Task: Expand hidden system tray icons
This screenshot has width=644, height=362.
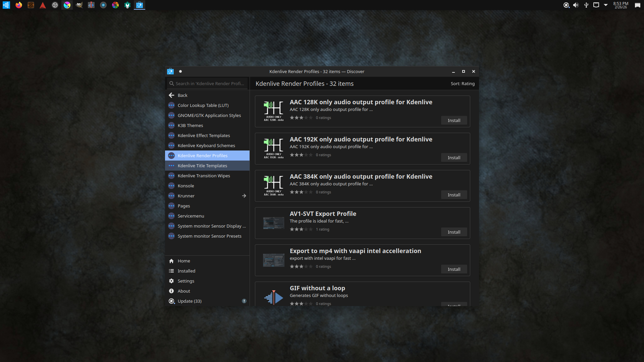Action: tap(606, 5)
